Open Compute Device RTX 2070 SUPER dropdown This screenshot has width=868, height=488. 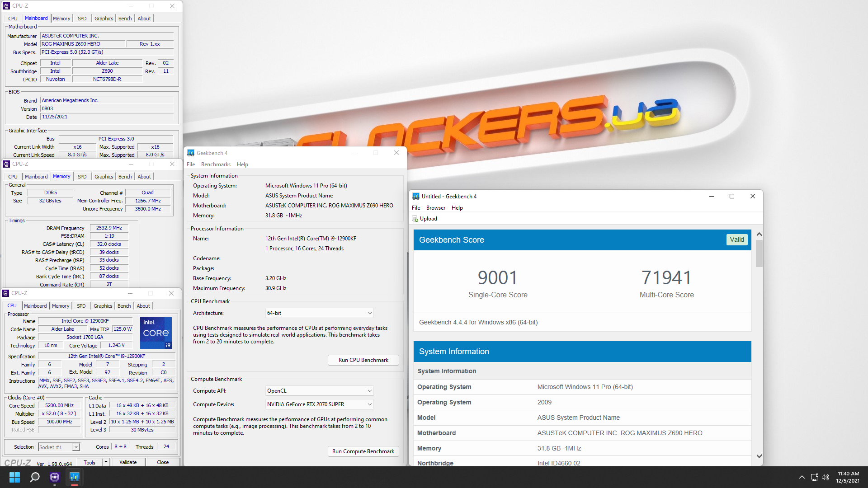[319, 404]
